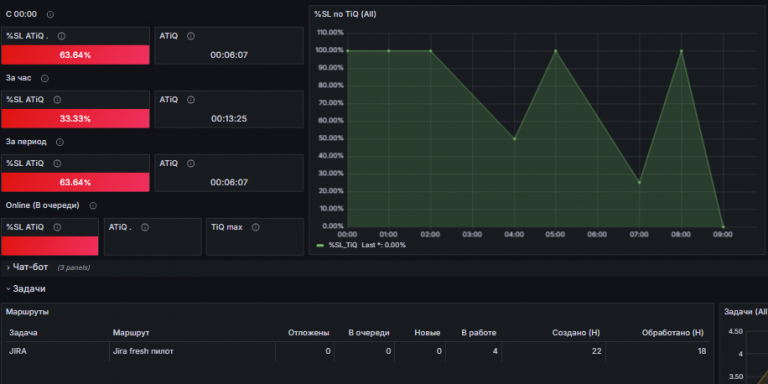Click info icon on 'ATiQ .' Online panel
This screenshot has width=768, height=384.
click(145, 227)
